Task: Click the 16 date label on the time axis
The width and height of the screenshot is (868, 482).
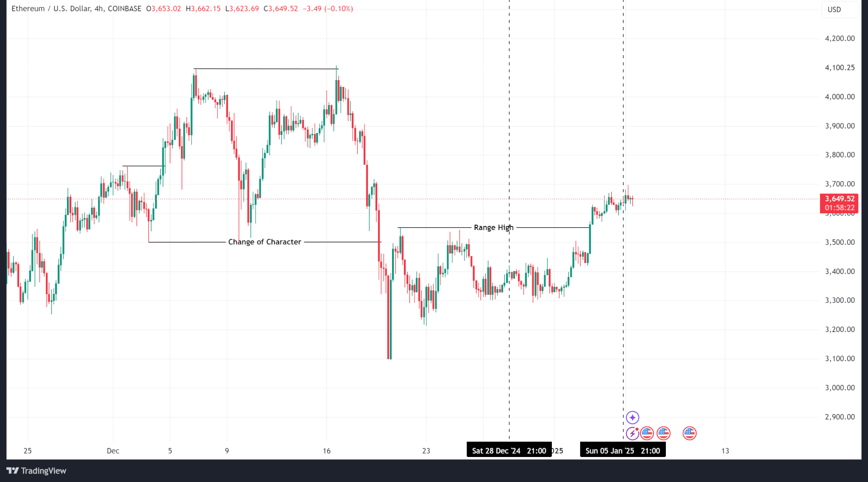Action: coord(326,451)
